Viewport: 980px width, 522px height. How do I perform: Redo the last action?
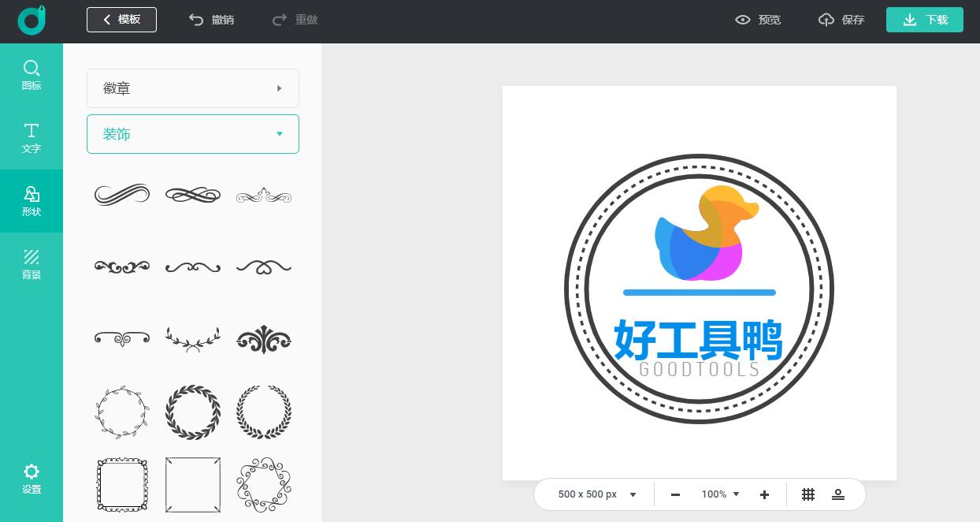click(295, 20)
